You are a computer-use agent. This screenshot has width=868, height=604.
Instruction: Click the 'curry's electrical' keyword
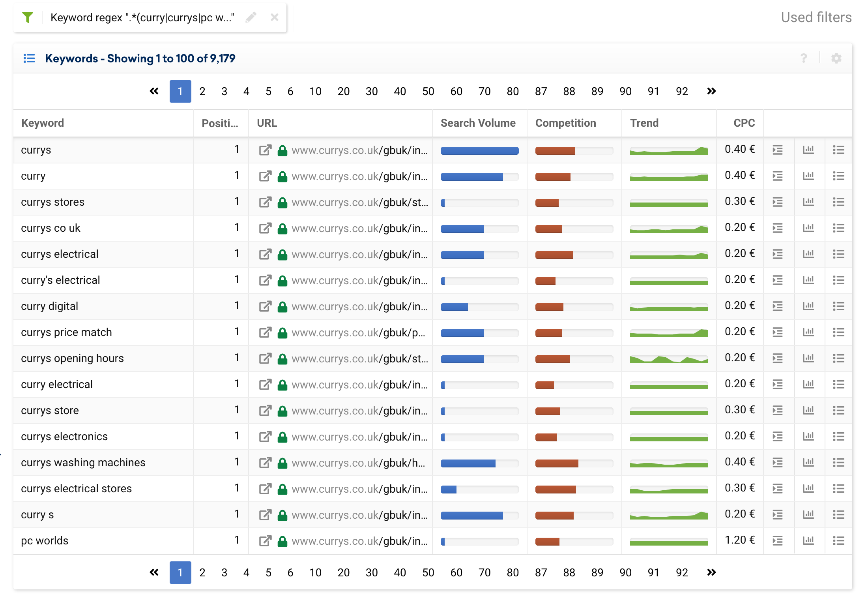point(60,280)
